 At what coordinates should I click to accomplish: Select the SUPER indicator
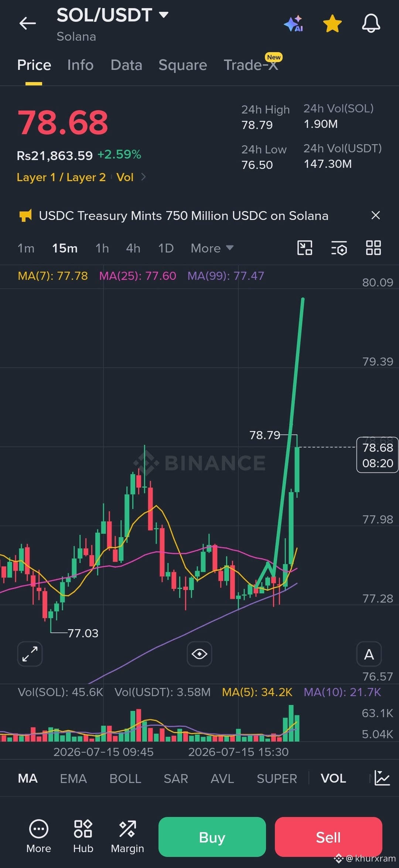tap(277, 778)
